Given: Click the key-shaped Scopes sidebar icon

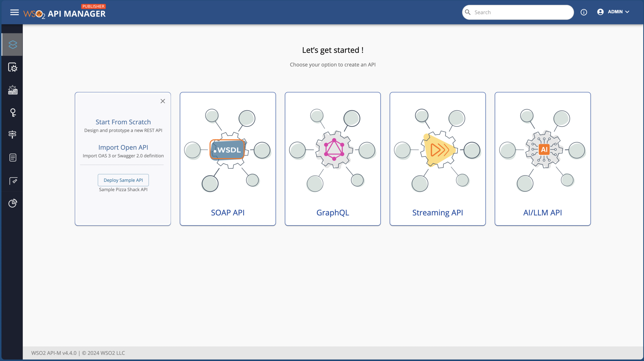Looking at the screenshot, I should 12,112.
